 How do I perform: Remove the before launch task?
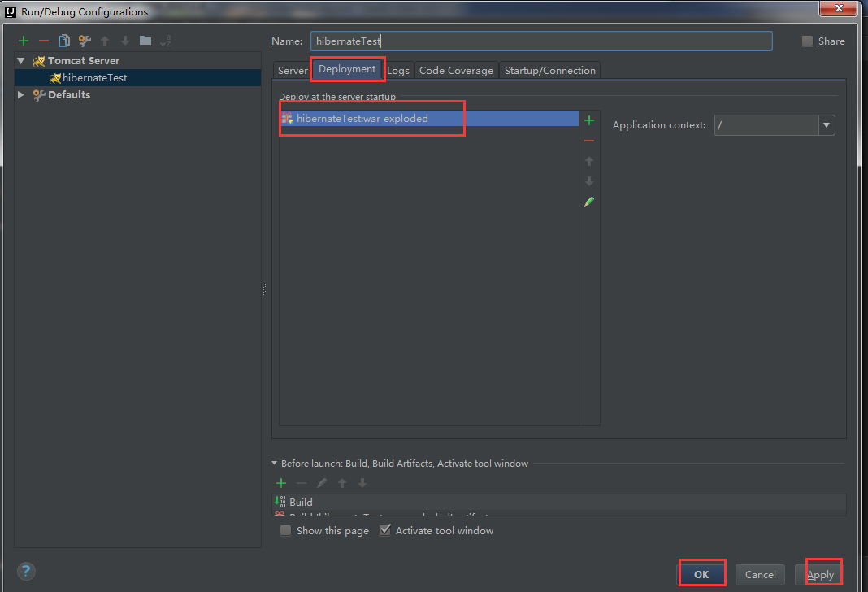point(302,484)
